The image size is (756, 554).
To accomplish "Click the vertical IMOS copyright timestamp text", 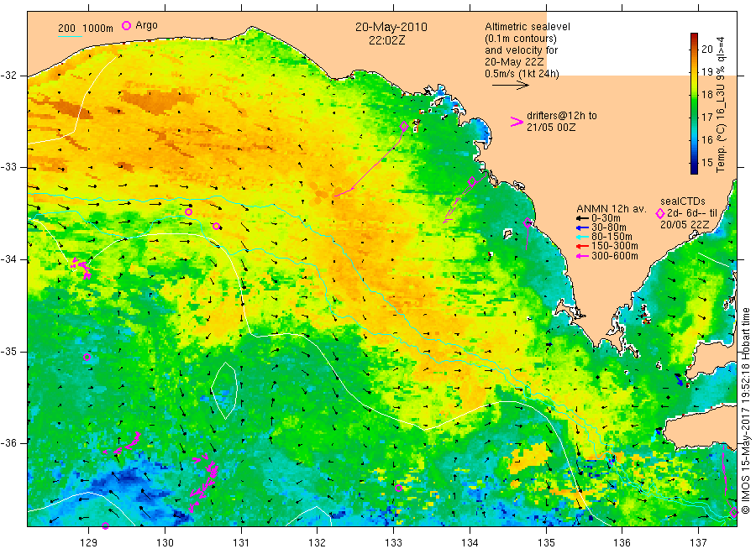I will tap(745, 410).
